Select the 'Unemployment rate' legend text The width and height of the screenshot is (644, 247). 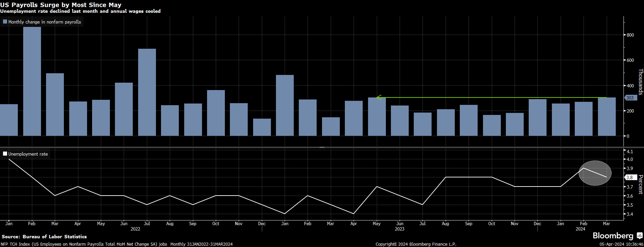(x=28, y=154)
